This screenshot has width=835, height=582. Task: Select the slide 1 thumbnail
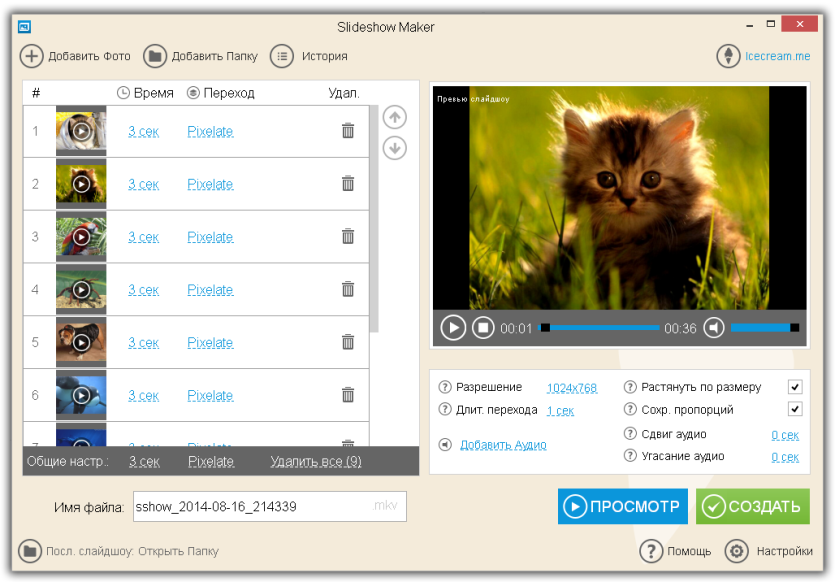pyautogui.click(x=81, y=130)
